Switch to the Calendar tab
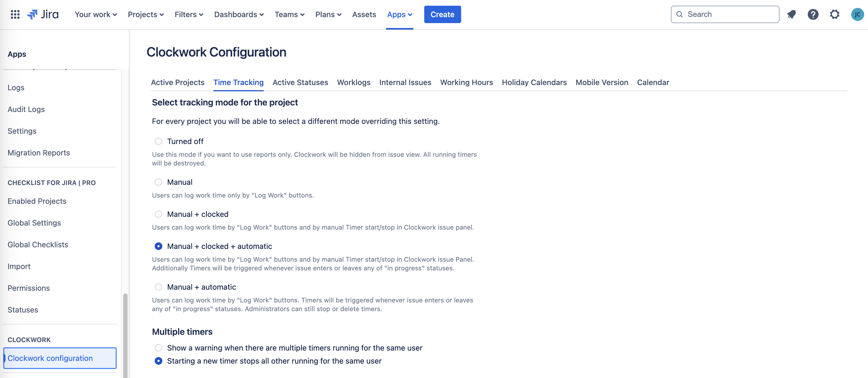The image size is (868, 378). tap(653, 83)
